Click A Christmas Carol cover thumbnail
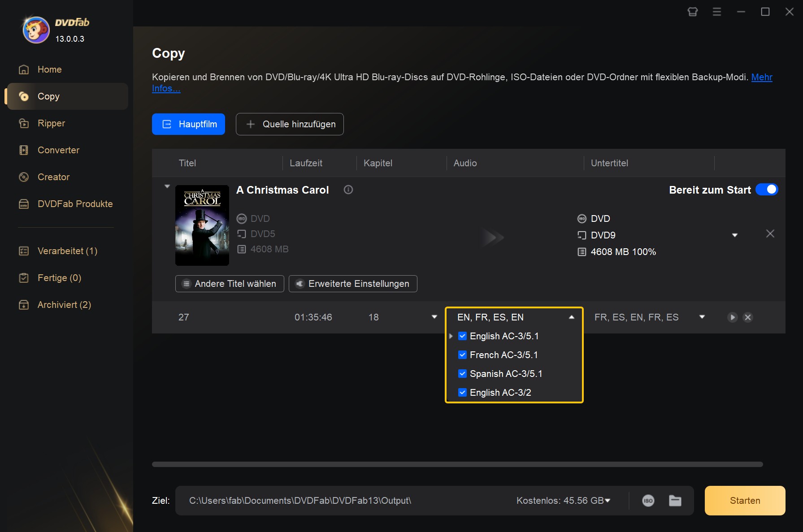 click(202, 225)
